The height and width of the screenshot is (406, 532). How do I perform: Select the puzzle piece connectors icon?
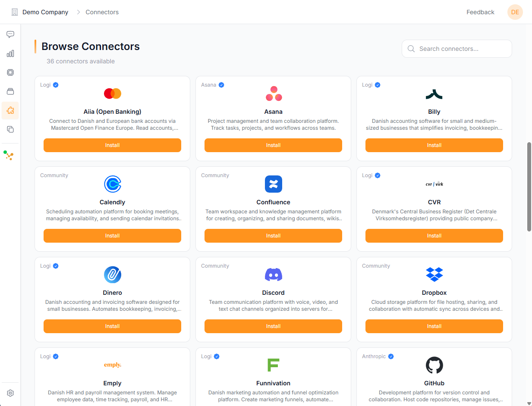pyautogui.click(x=10, y=111)
